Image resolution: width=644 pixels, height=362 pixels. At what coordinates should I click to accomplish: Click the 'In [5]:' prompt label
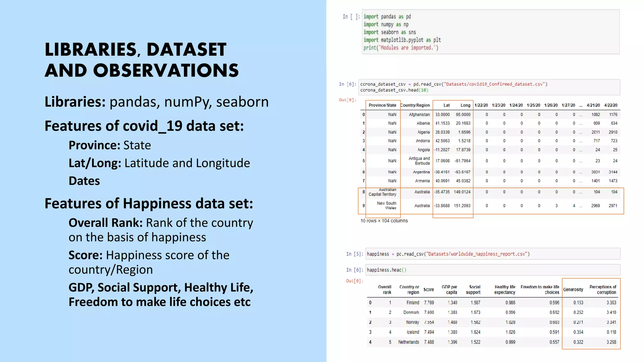tap(355, 254)
